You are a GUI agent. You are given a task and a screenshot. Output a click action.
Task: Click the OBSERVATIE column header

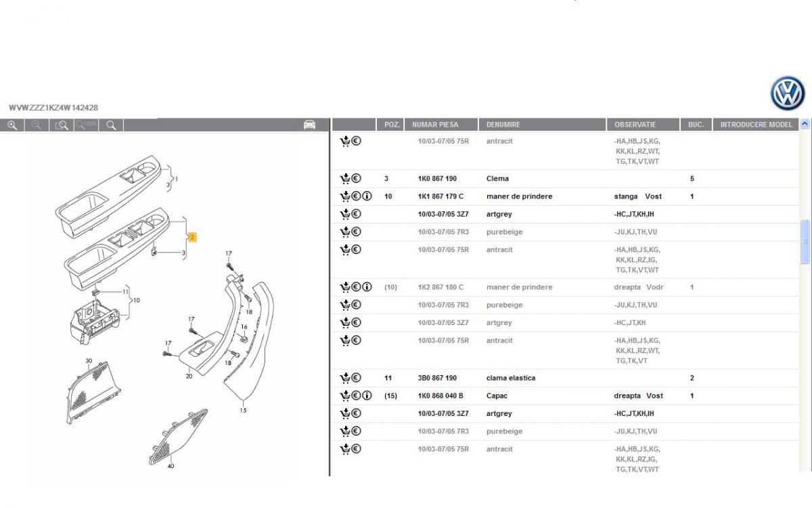coord(635,125)
